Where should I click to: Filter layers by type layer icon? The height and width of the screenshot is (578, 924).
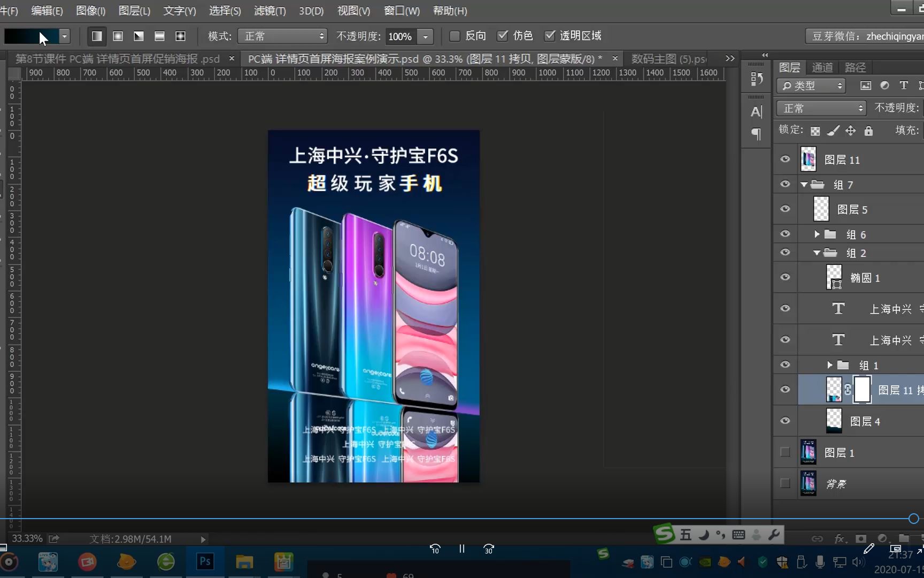pyautogui.click(x=903, y=86)
